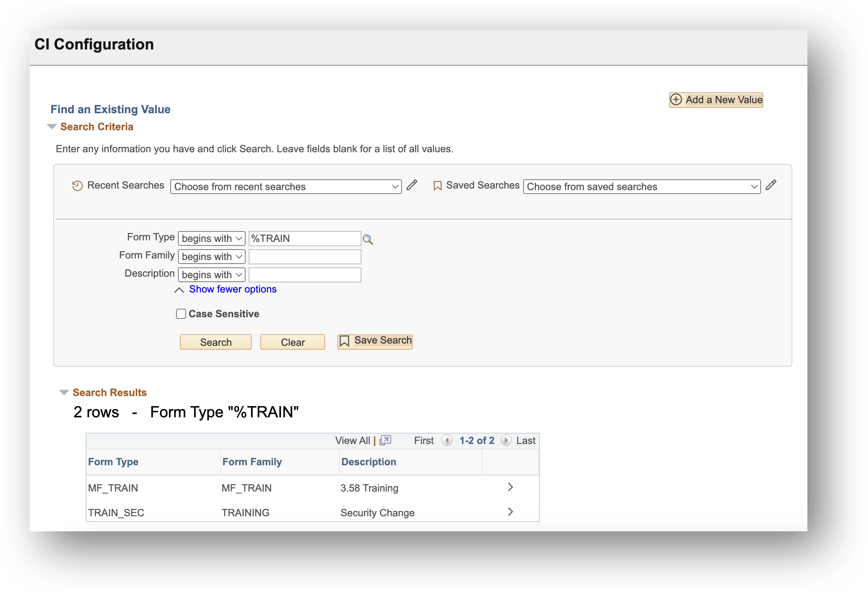Click the caret beside Show fewer options
Image resolution: width=868 pixels, height=592 pixels.
pos(179,290)
